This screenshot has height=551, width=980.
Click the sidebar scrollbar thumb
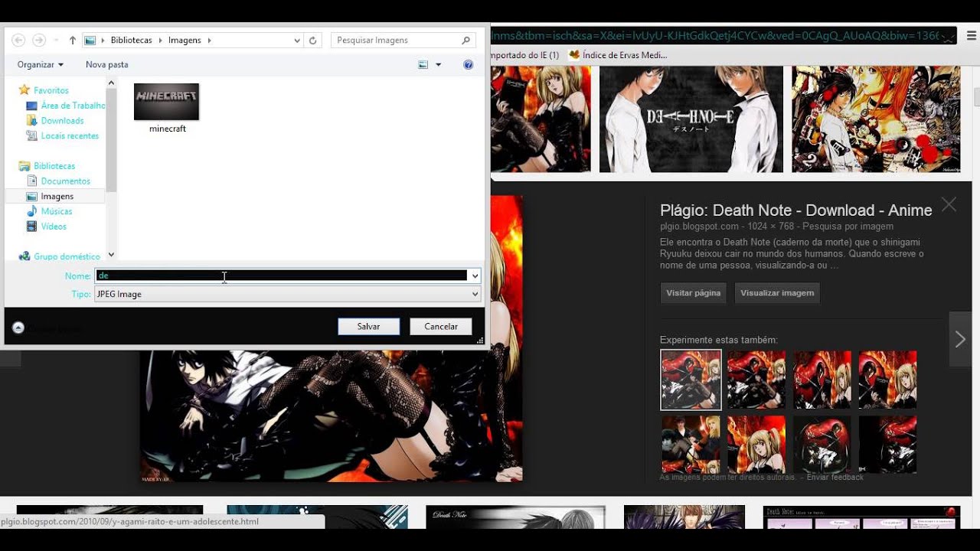pos(111,139)
